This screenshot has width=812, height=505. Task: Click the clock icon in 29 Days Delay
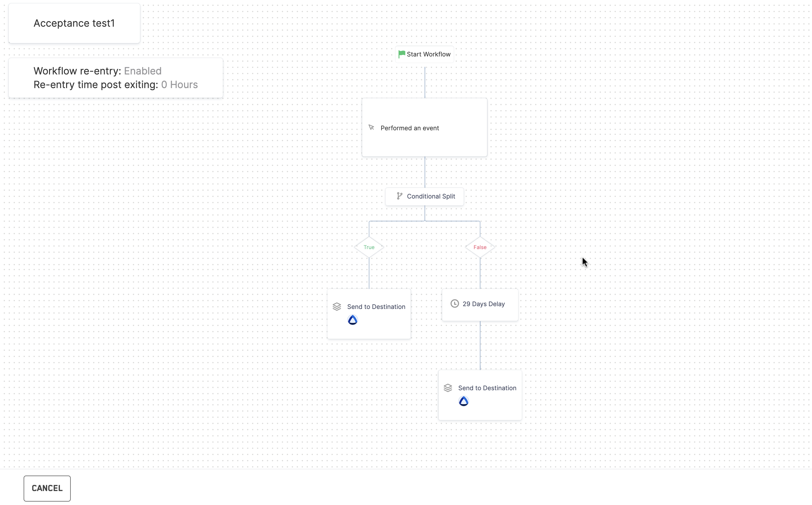tap(454, 304)
